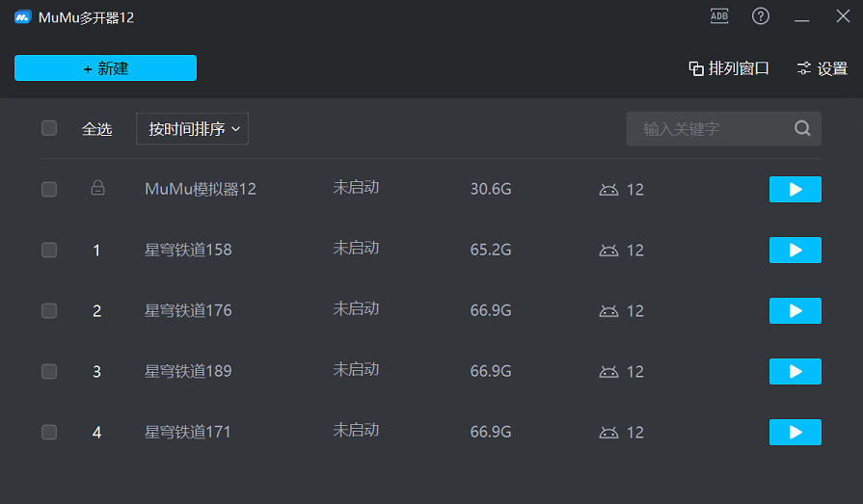Click the name 星穹铁道189
Image resolution: width=863 pixels, height=504 pixels.
coord(188,371)
